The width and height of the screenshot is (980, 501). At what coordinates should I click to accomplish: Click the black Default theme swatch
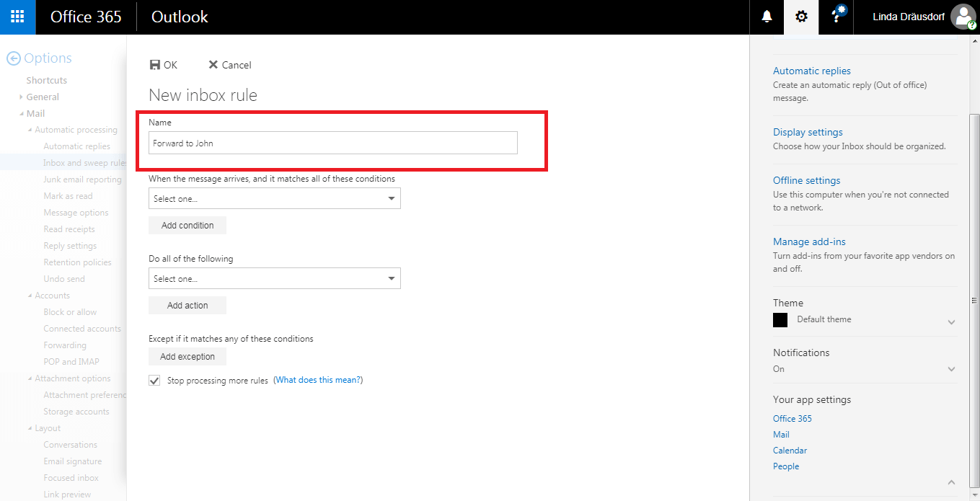tap(780, 320)
